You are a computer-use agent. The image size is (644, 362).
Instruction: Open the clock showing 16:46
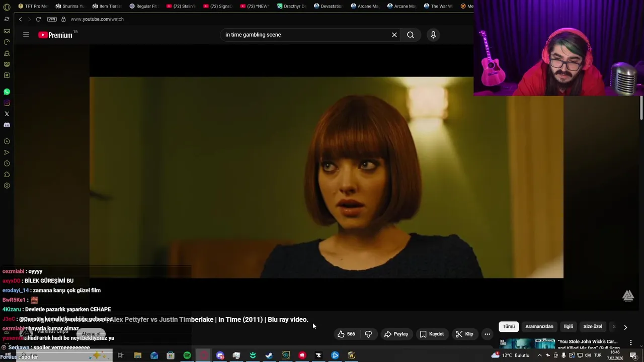pos(615,355)
